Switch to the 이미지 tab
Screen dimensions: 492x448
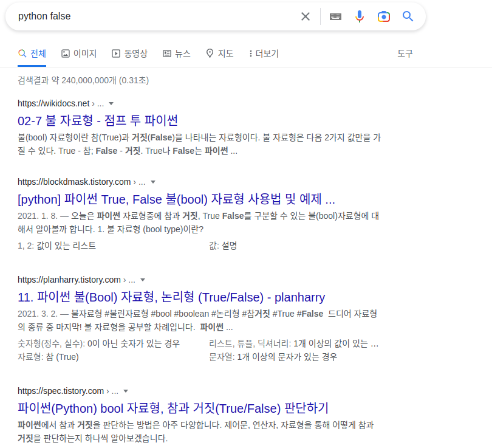coord(79,53)
